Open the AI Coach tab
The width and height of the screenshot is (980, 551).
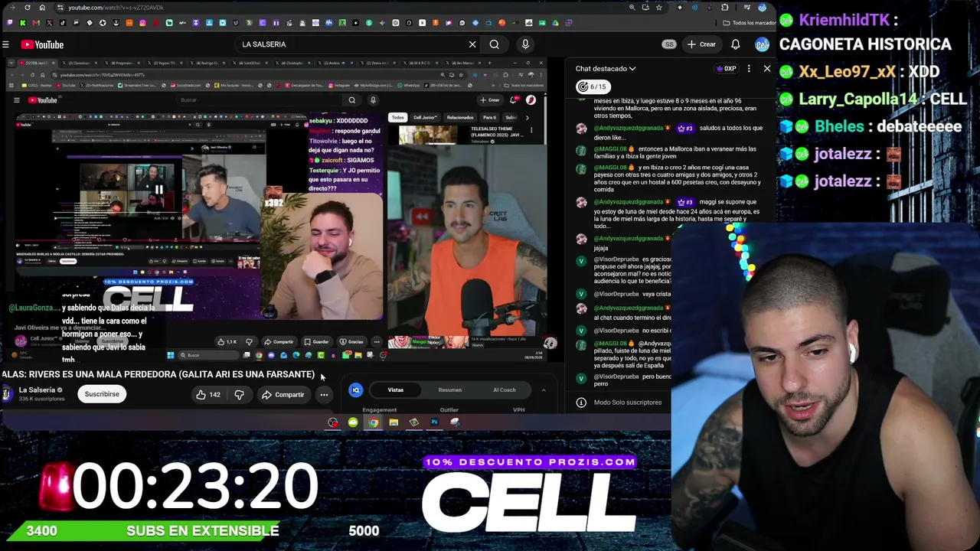click(505, 390)
